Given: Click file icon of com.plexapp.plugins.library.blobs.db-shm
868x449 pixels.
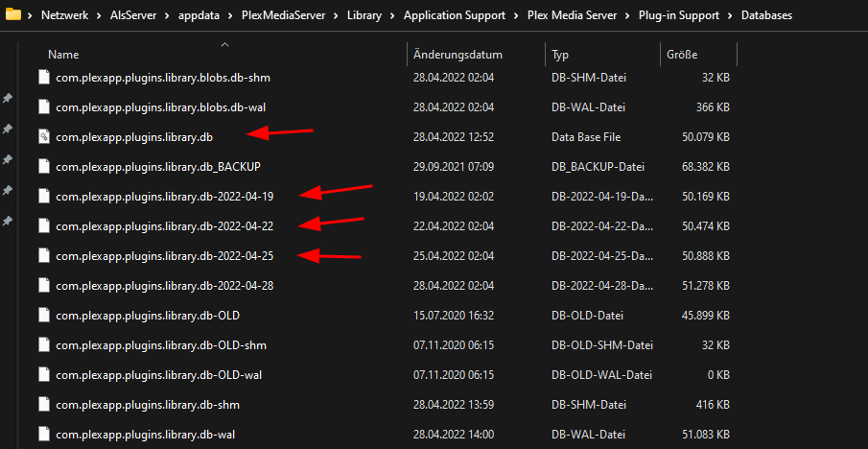Looking at the screenshot, I should click(44, 78).
